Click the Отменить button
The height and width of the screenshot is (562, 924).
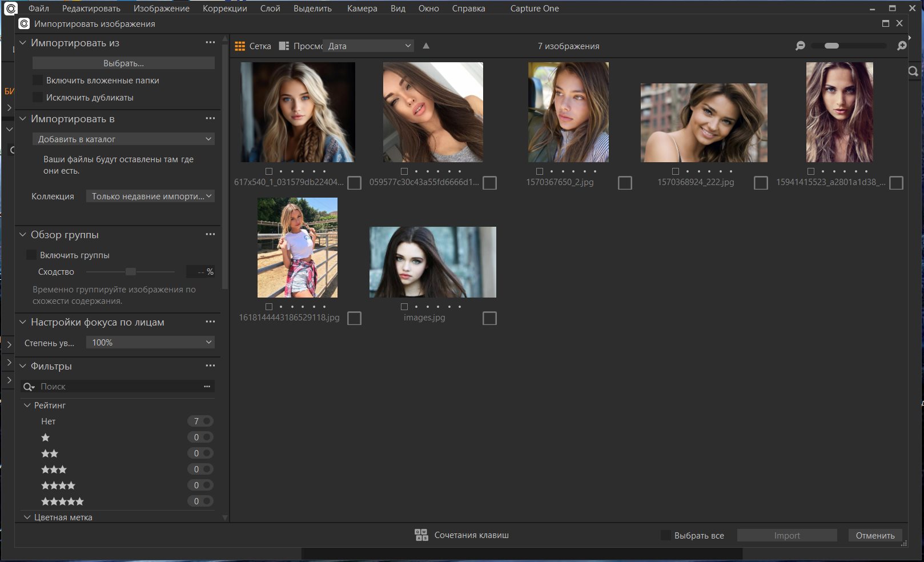pyautogui.click(x=874, y=536)
